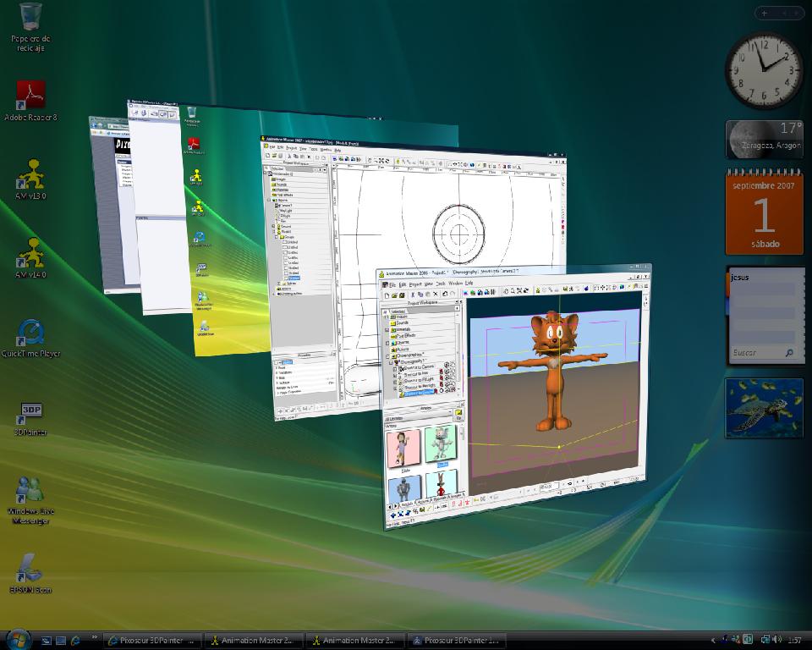
Task: Expand Images folder in Animation Master 2006 tree
Action: (387, 317)
